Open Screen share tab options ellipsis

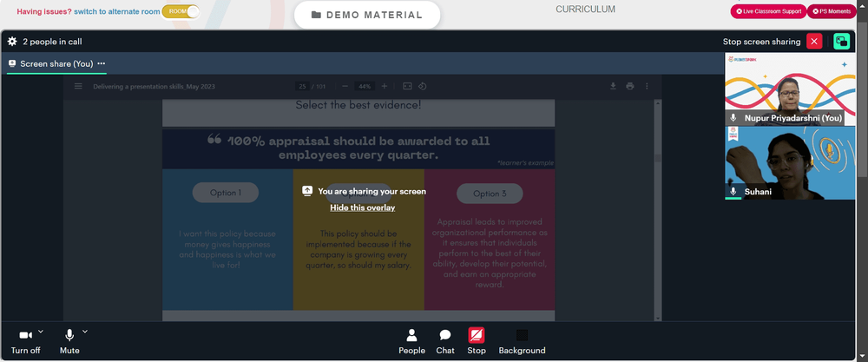[102, 63]
